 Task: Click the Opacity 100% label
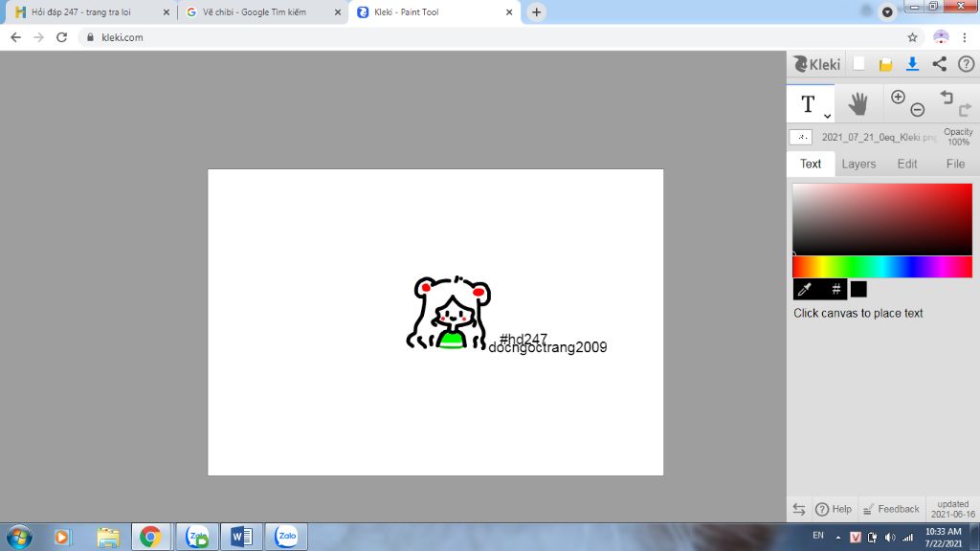tap(958, 137)
